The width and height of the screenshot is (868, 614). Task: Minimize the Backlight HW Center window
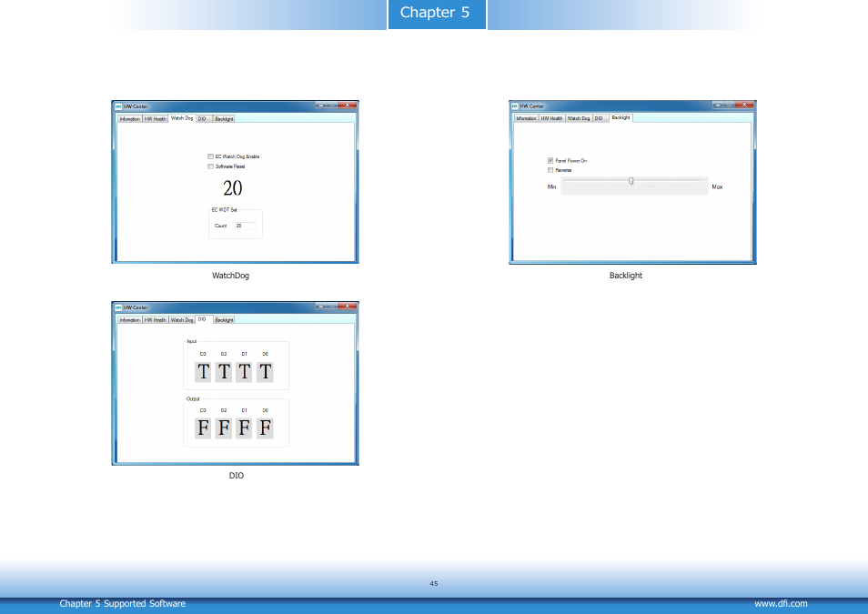pyautogui.click(x=718, y=104)
